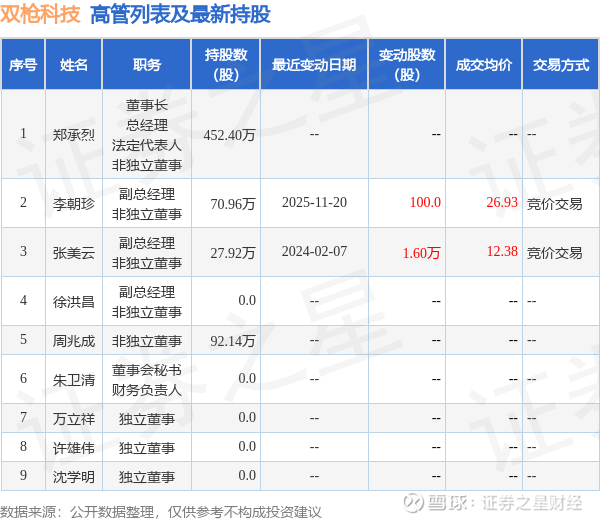Click 董事长 in 郑承烈's position cell

pyautogui.click(x=147, y=105)
